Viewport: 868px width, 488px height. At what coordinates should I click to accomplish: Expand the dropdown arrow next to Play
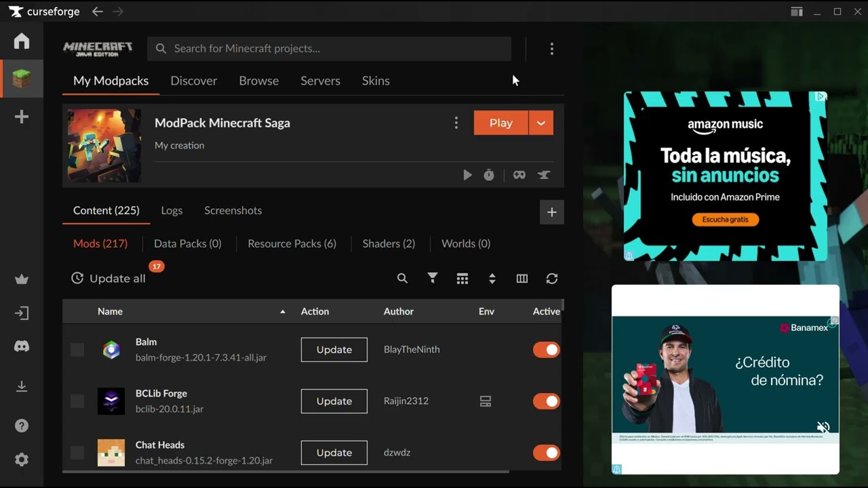(541, 123)
